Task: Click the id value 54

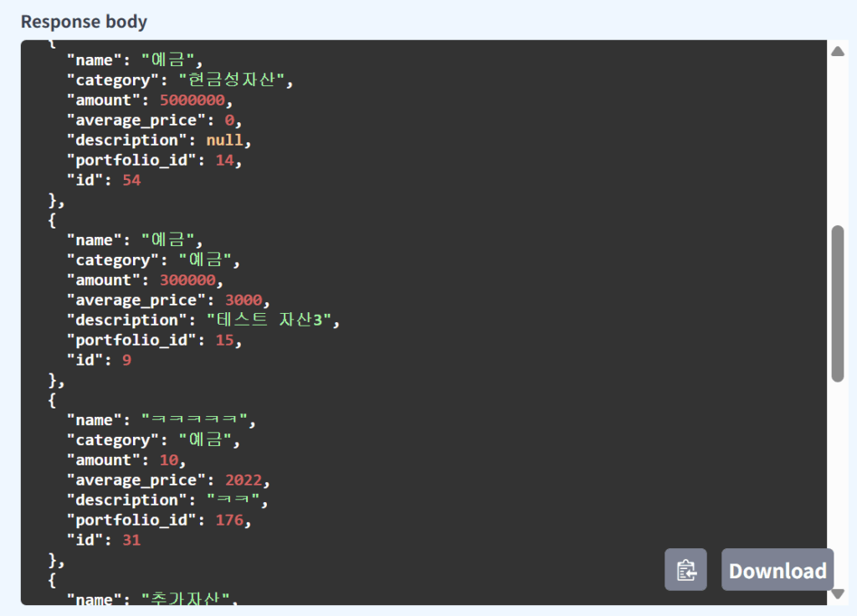Action: [x=131, y=180]
